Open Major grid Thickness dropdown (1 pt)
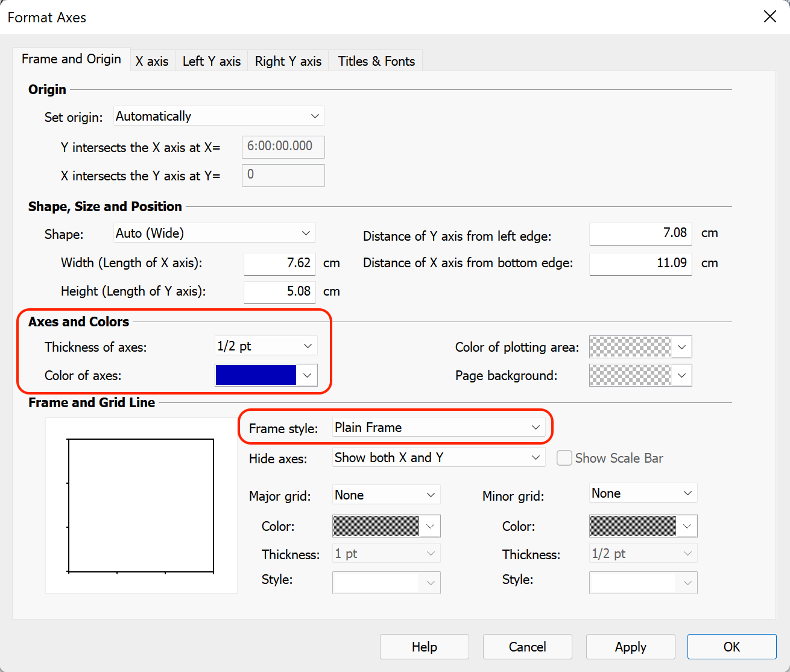The image size is (790, 672). point(386,553)
